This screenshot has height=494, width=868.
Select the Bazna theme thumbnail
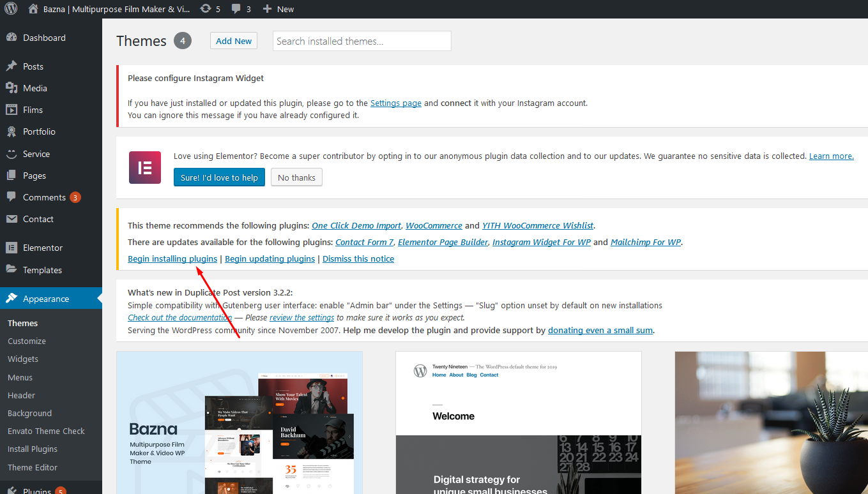click(x=240, y=423)
